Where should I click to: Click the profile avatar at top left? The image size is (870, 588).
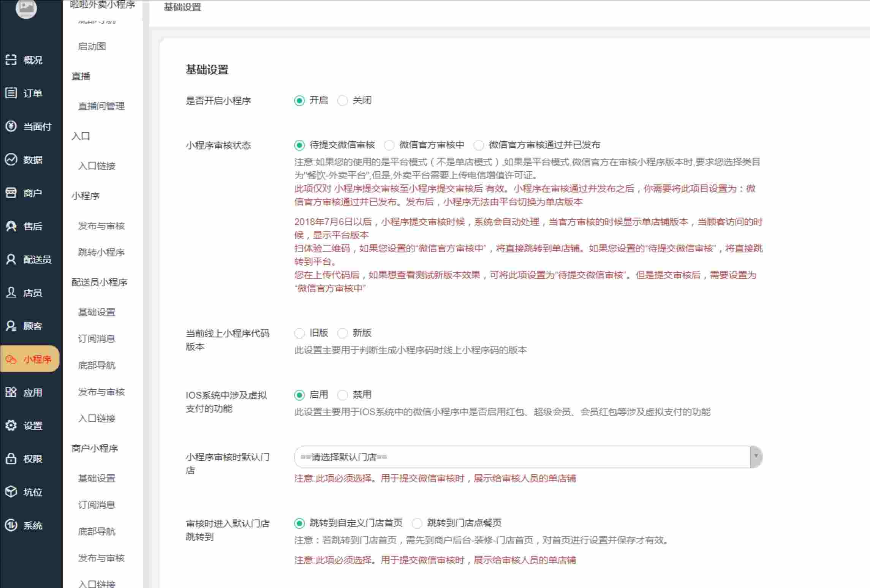[25, 9]
